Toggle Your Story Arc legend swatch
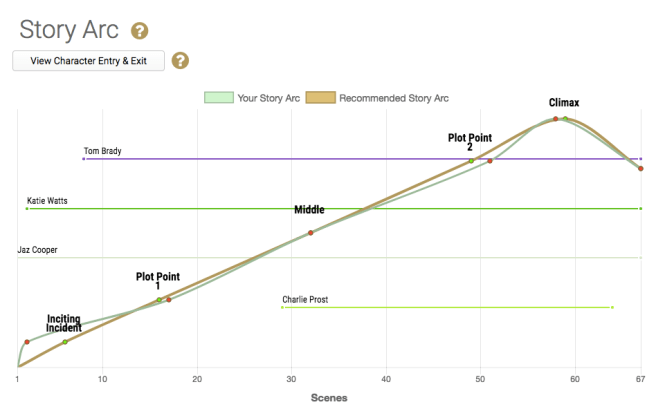The width and height of the screenshot is (656, 409). [217, 98]
